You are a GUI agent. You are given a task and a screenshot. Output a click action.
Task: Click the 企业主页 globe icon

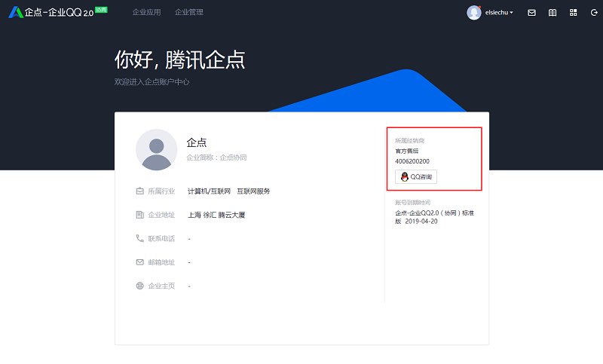(139, 286)
